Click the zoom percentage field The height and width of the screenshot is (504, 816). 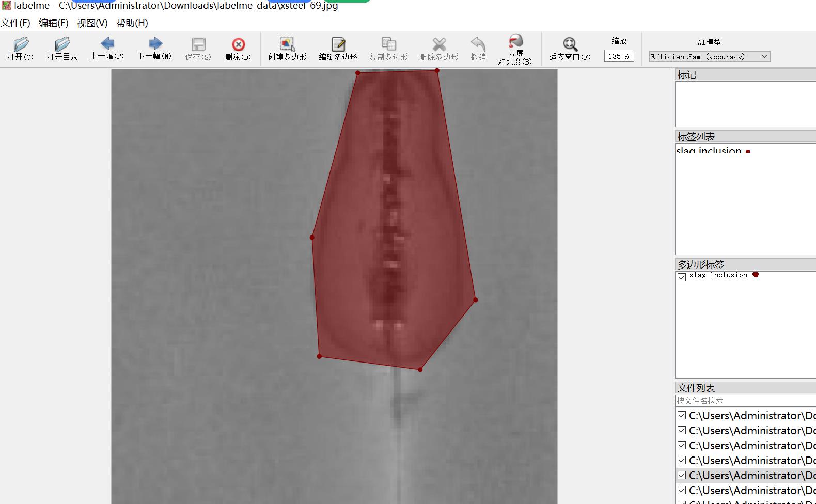(x=618, y=56)
